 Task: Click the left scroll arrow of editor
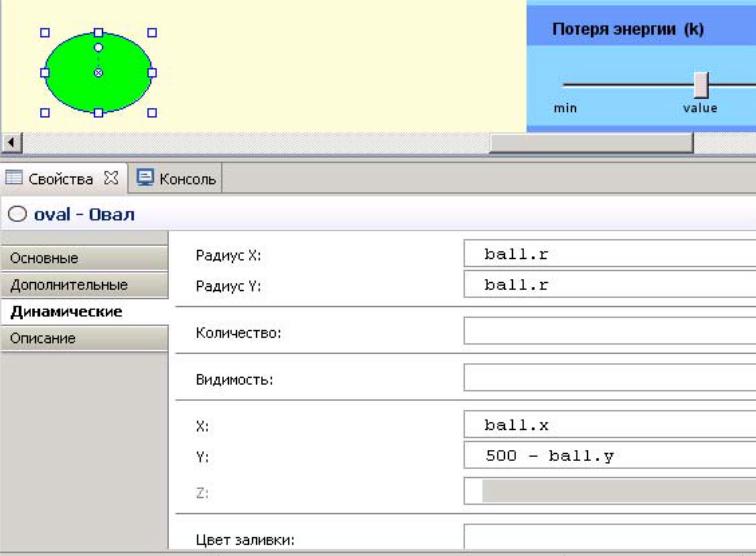[x=12, y=143]
